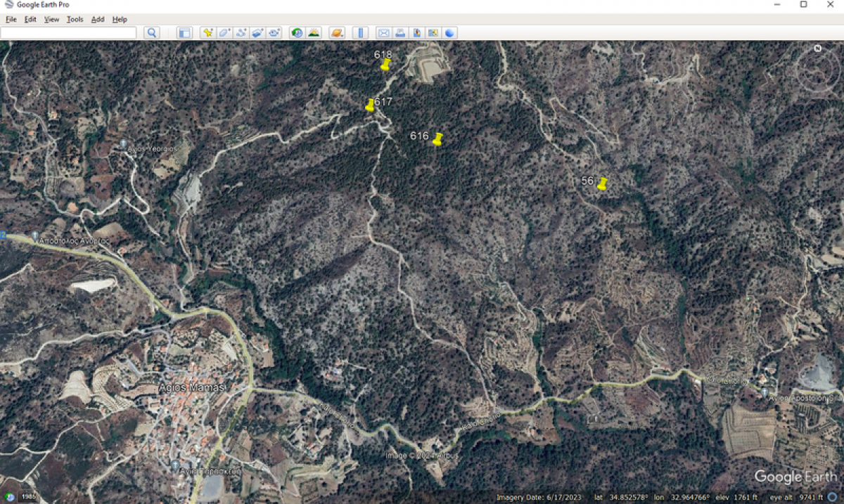Toggle the sidebar panel visibility
This screenshot has width=844, height=504.
pyautogui.click(x=184, y=32)
